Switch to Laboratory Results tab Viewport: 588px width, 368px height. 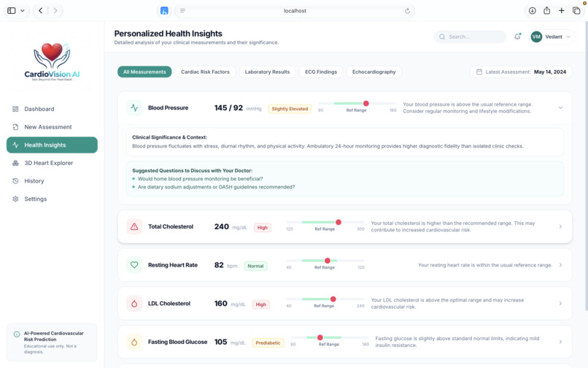click(x=267, y=72)
